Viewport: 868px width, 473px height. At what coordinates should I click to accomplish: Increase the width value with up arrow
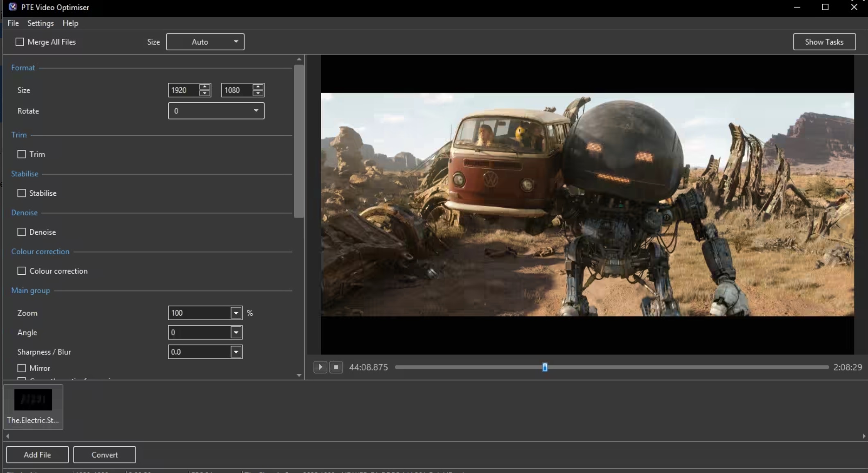[x=205, y=86]
